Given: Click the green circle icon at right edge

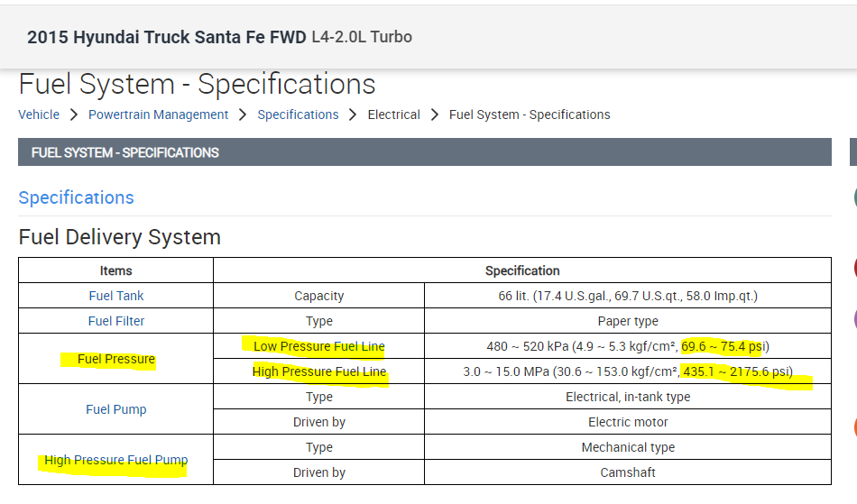Looking at the screenshot, I should click(x=853, y=197).
